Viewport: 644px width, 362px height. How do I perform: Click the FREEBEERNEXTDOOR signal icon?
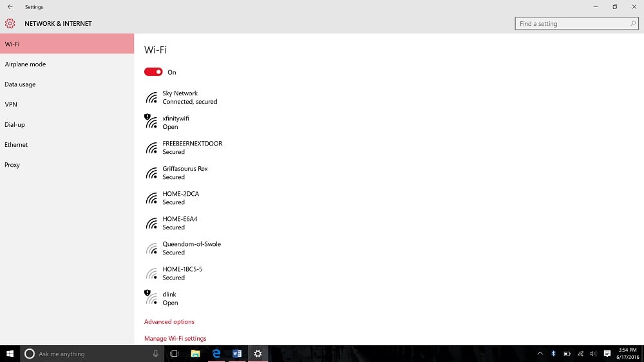click(x=151, y=148)
